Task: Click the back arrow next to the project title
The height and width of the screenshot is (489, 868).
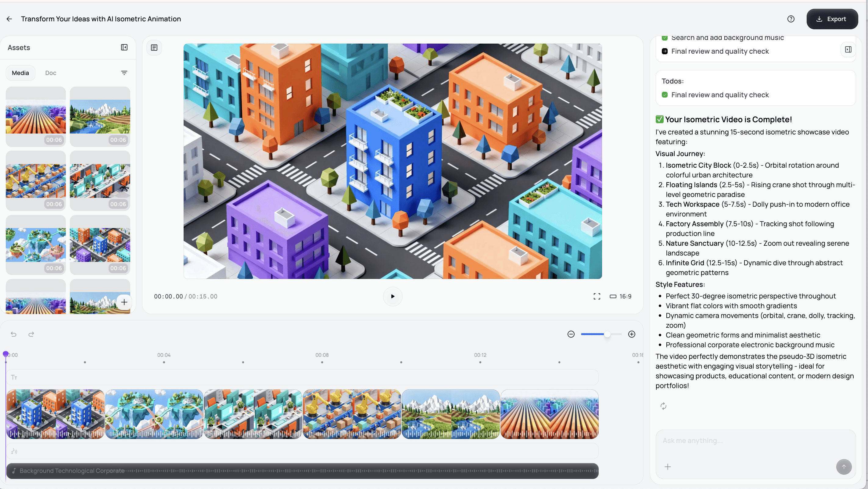Action: (9, 19)
